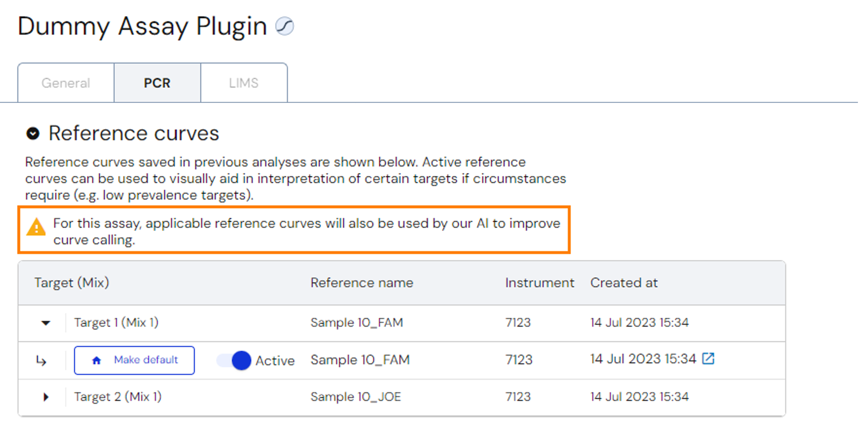
Task: Click the orange warning triangle icon
Action: [x=36, y=227]
